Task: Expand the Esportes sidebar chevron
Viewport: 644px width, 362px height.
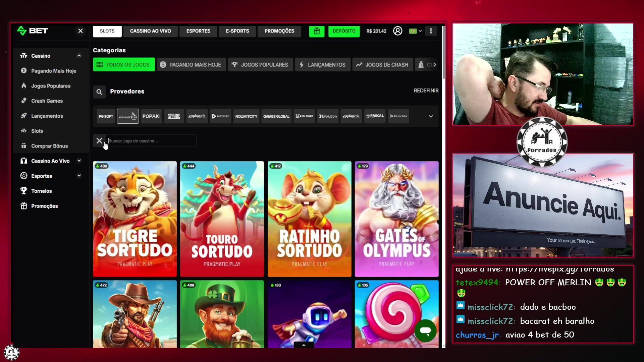Action: 79,176
